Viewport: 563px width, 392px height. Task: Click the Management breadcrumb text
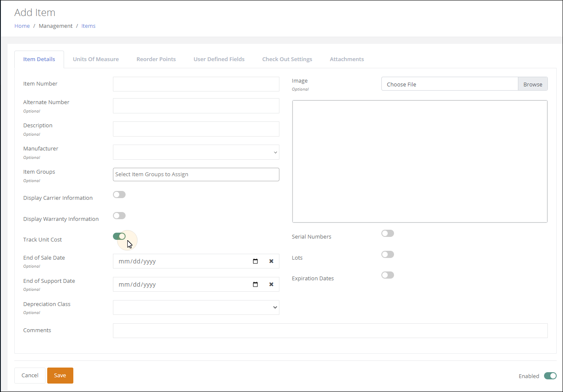point(56,26)
